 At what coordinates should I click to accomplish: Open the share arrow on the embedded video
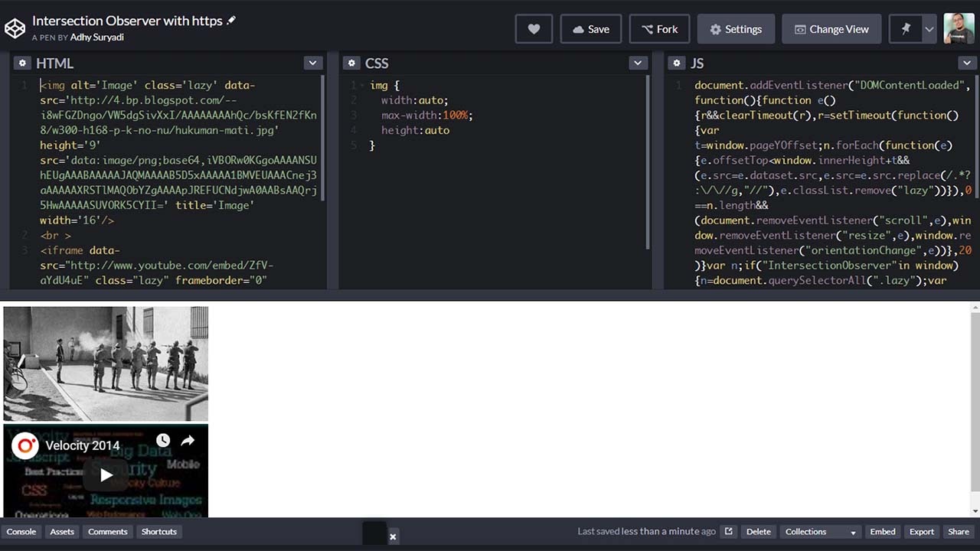coord(188,440)
